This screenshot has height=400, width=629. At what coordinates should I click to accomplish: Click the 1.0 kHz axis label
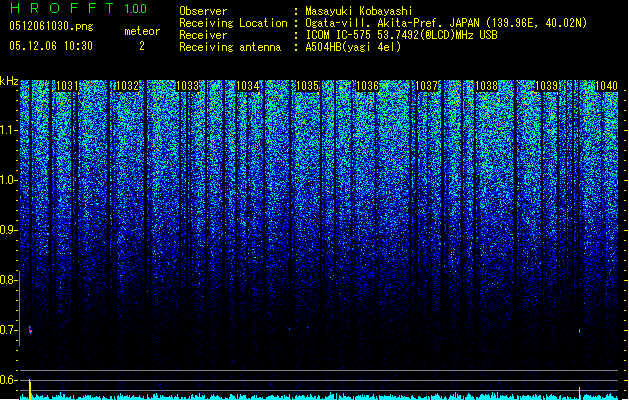pos(8,180)
